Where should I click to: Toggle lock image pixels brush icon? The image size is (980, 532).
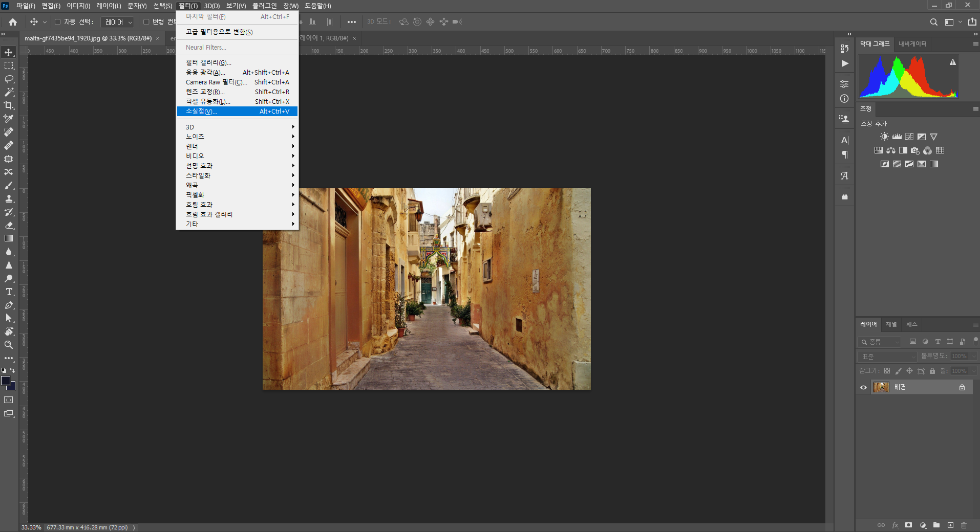[x=898, y=371]
